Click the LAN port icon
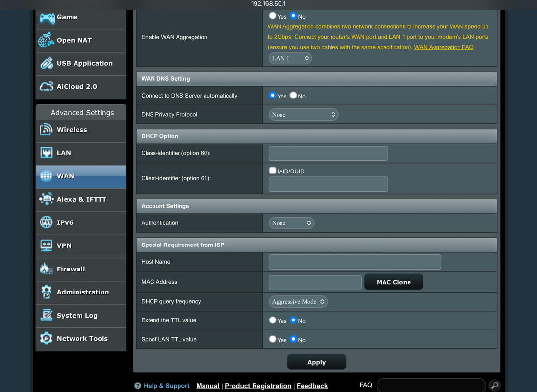Screen dimensions: 537x392 (46, 152)
